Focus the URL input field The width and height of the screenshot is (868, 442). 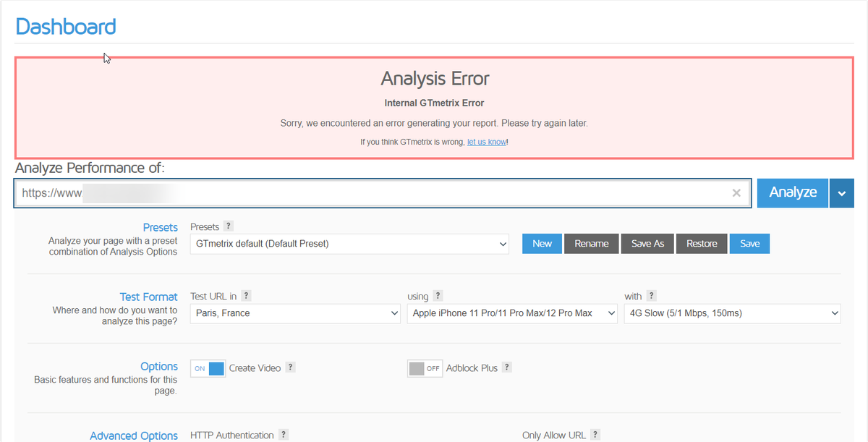383,193
